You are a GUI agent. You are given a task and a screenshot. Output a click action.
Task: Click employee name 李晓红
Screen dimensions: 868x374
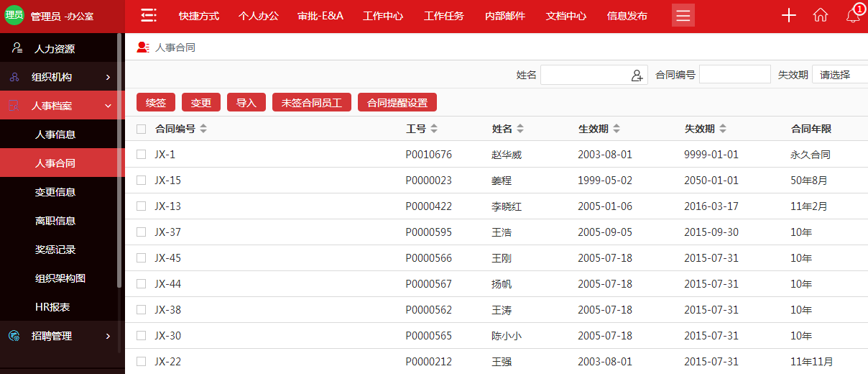(507, 206)
